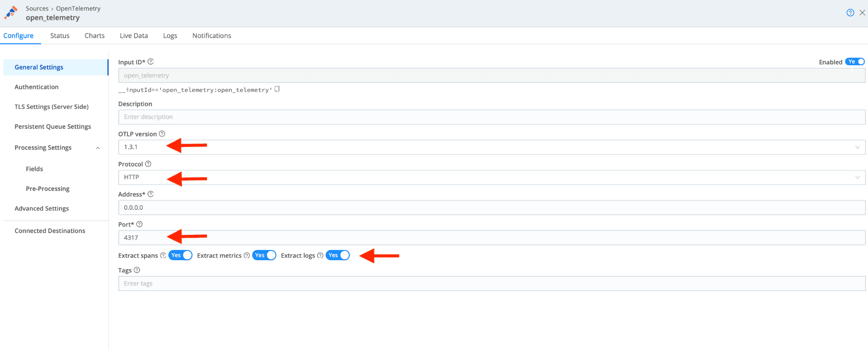
Task: Click the help icon next to Input ID
Action: [x=150, y=62]
